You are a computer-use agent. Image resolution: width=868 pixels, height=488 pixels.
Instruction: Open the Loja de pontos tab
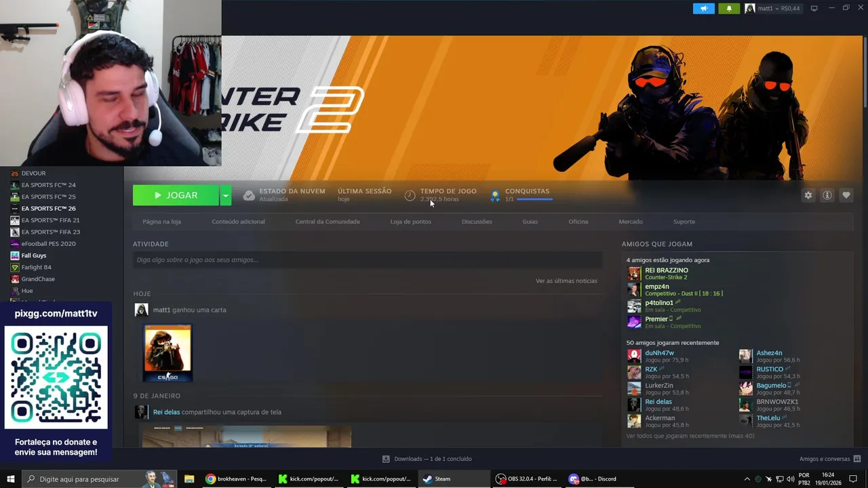(x=410, y=222)
